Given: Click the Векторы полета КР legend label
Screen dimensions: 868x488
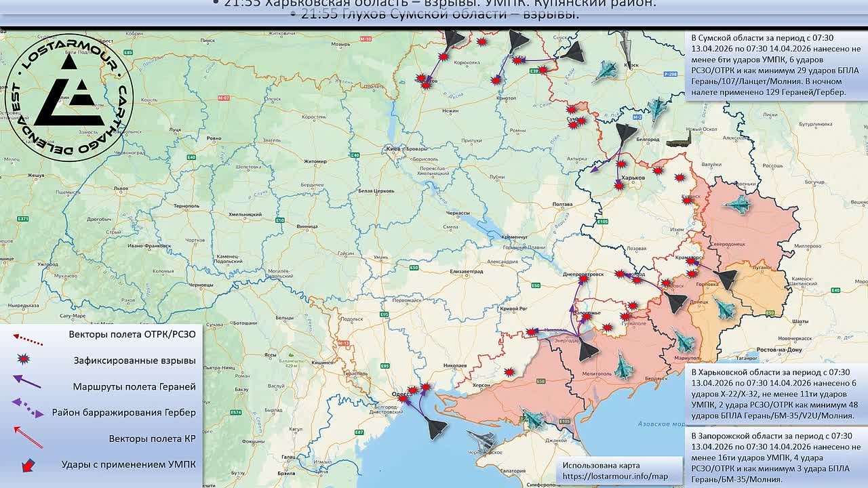Looking at the screenshot, I should point(152,439).
